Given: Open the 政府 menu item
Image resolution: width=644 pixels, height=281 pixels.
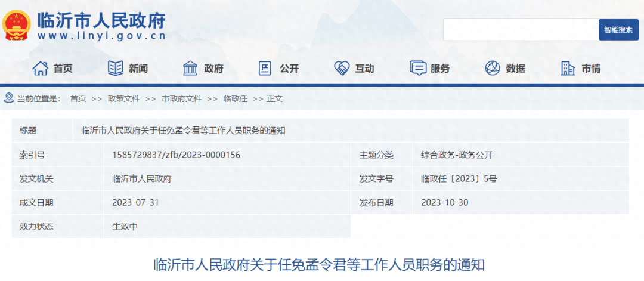Looking at the screenshot, I should (213, 69).
